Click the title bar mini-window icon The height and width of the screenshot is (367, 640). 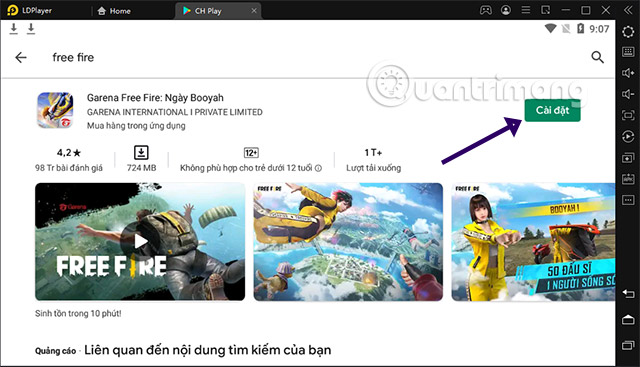546,10
